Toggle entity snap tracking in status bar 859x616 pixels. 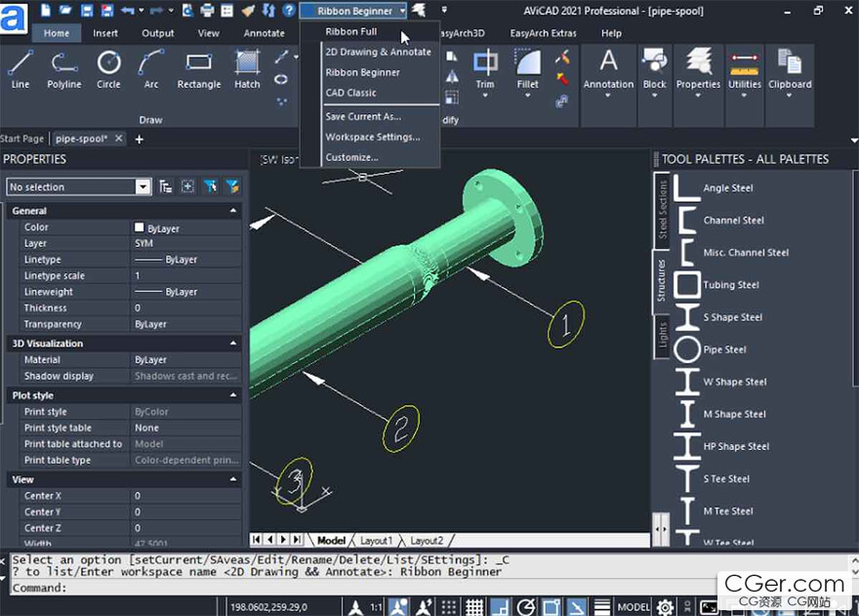[576, 607]
